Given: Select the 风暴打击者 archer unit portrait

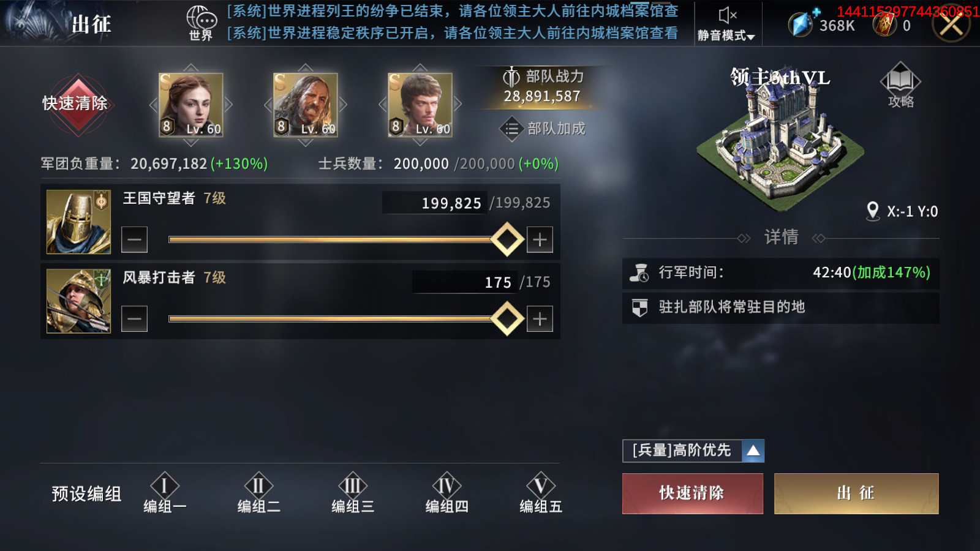Looking at the screenshot, I should (x=79, y=301).
